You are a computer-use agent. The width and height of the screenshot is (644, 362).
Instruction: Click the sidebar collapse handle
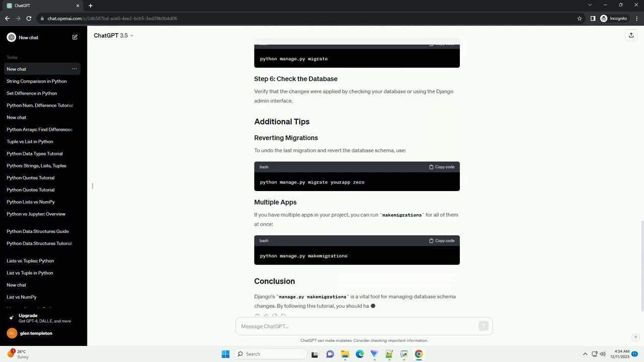[93, 186]
